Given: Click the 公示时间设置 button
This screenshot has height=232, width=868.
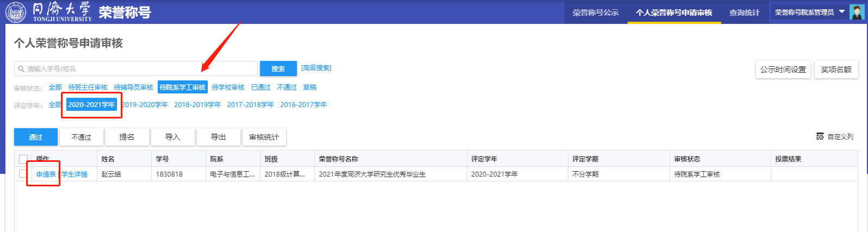Looking at the screenshot, I should click(783, 70).
